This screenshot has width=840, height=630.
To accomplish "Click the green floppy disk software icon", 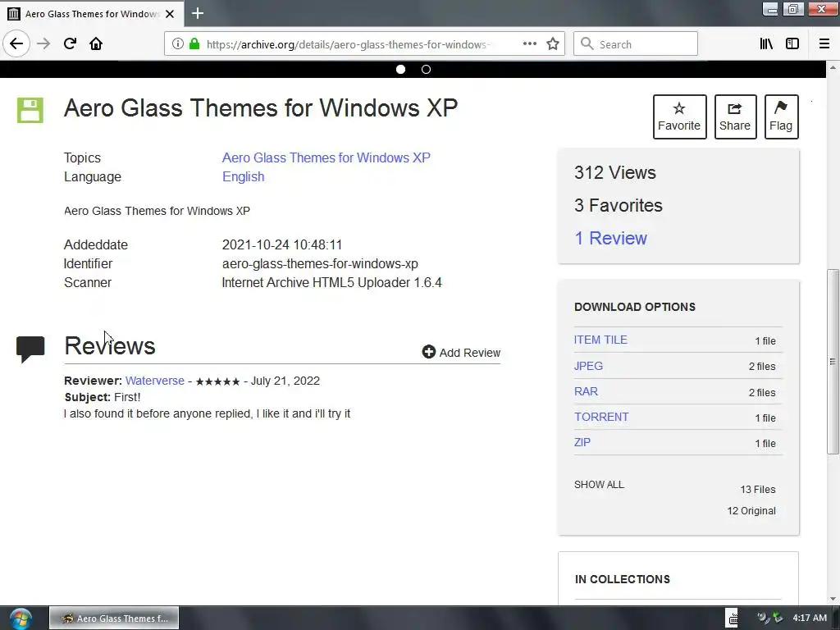I will point(30,111).
